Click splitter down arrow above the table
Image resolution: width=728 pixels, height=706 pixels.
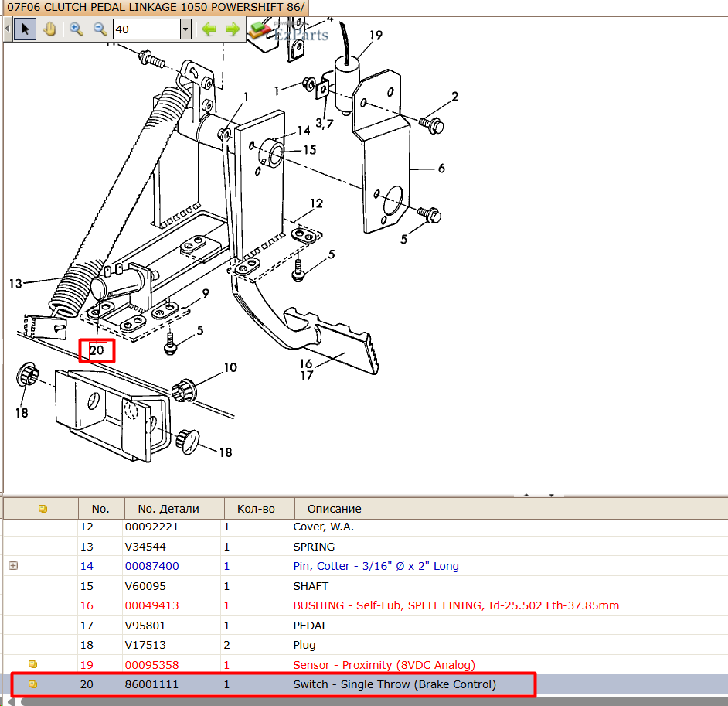pos(551,495)
